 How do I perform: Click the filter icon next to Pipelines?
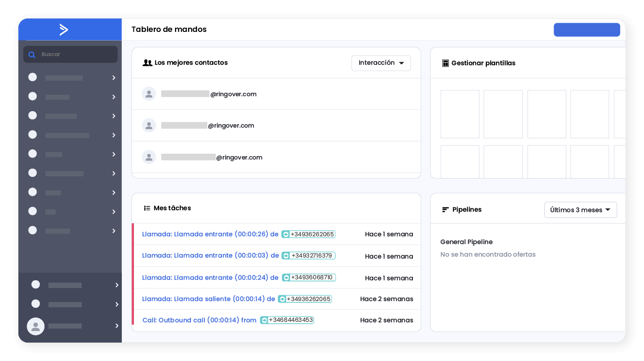tap(445, 209)
